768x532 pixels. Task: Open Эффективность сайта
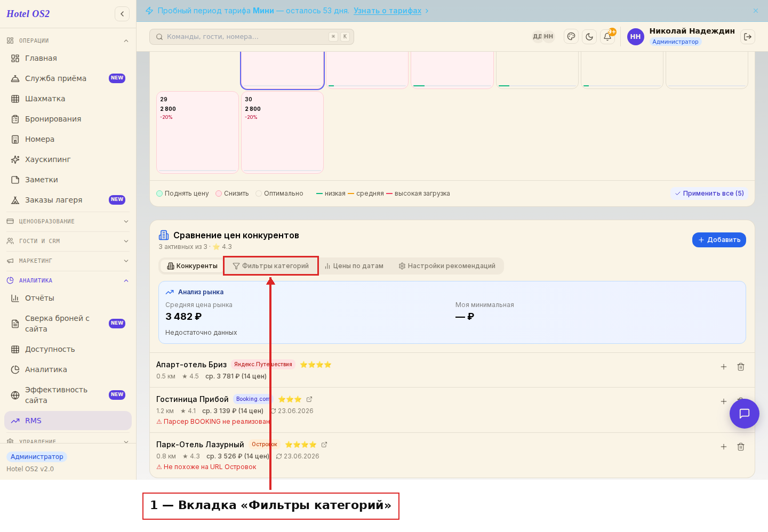click(x=68, y=395)
